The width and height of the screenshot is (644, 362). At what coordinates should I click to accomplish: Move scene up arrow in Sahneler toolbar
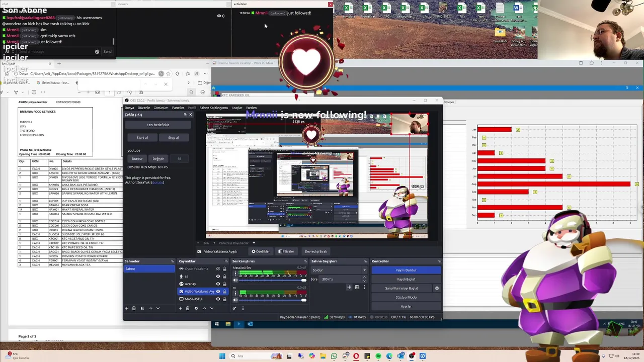(x=150, y=308)
